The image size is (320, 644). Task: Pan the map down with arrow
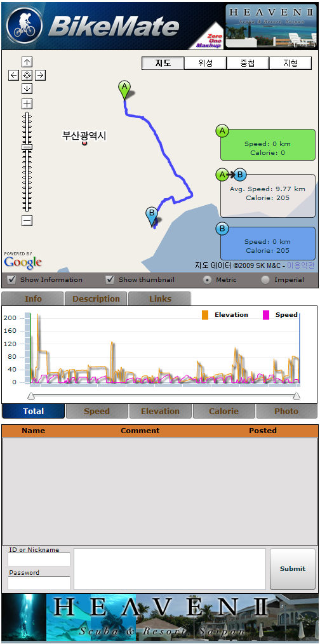(27, 88)
